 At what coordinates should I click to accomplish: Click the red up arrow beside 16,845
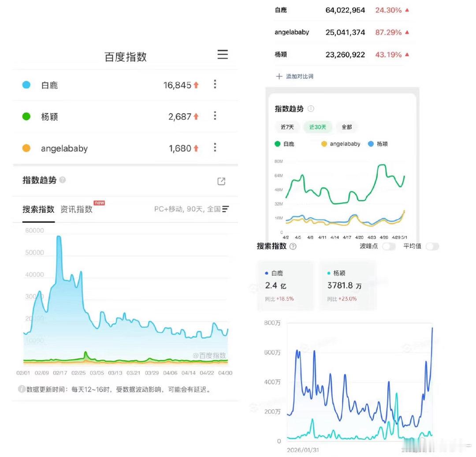196,85
